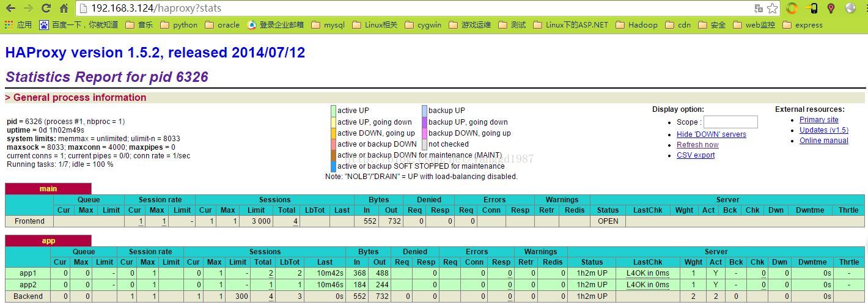
Task: Click the orange-green ring extension icon
Action: (792, 9)
